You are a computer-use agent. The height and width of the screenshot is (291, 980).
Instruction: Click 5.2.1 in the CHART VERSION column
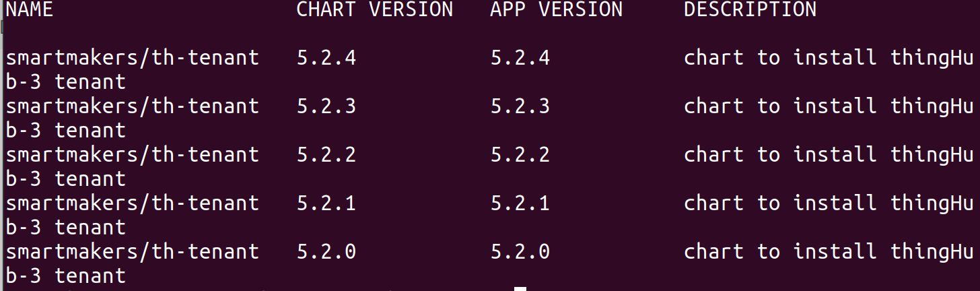click(x=326, y=203)
